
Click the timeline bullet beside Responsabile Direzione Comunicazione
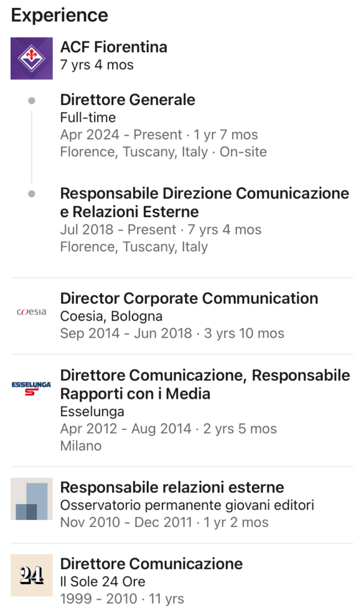[32, 194]
